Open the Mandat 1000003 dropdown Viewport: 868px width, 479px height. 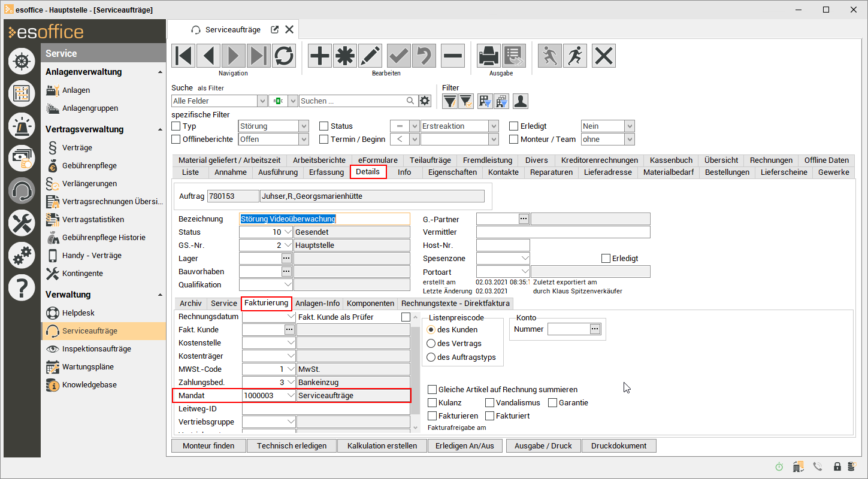point(291,396)
